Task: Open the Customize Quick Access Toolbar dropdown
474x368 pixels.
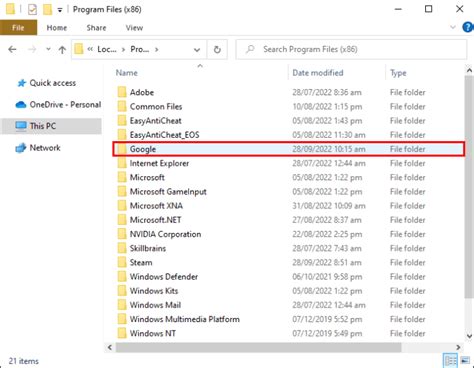Action: 60,10
